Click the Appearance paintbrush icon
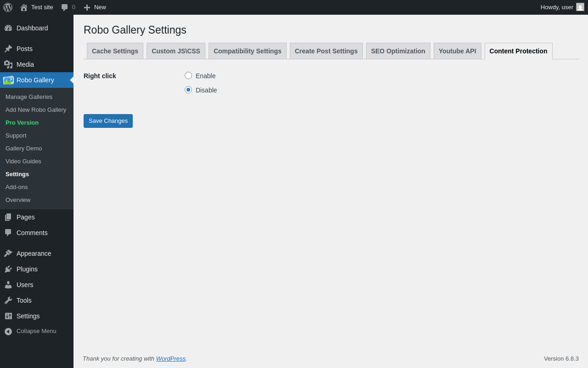Viewport: 588px width, 368px height. pyautogui.click(x=8, y=253)
